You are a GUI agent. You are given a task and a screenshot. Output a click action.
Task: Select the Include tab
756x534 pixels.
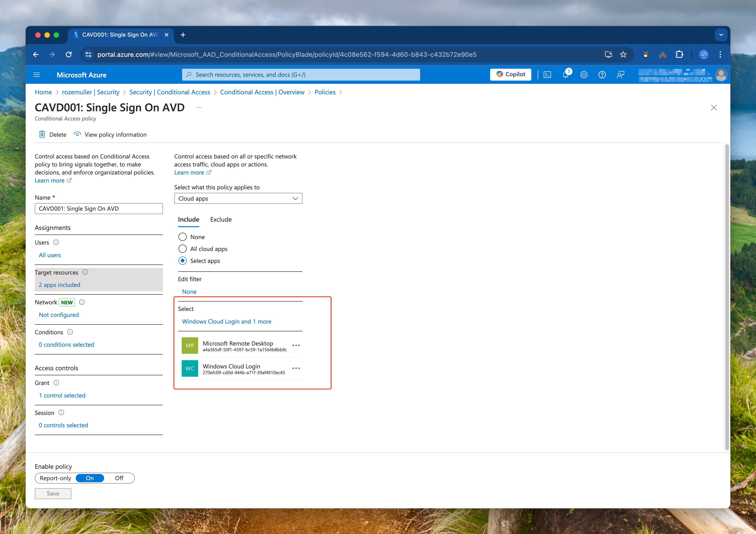(189, 219)
